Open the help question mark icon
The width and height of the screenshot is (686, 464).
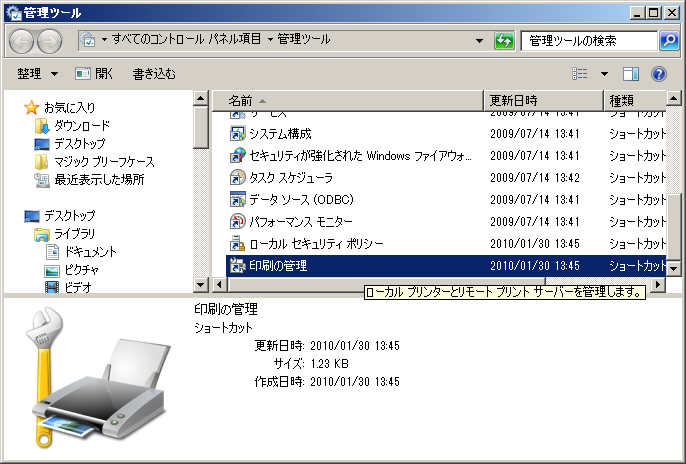click(x=658, y=74)
